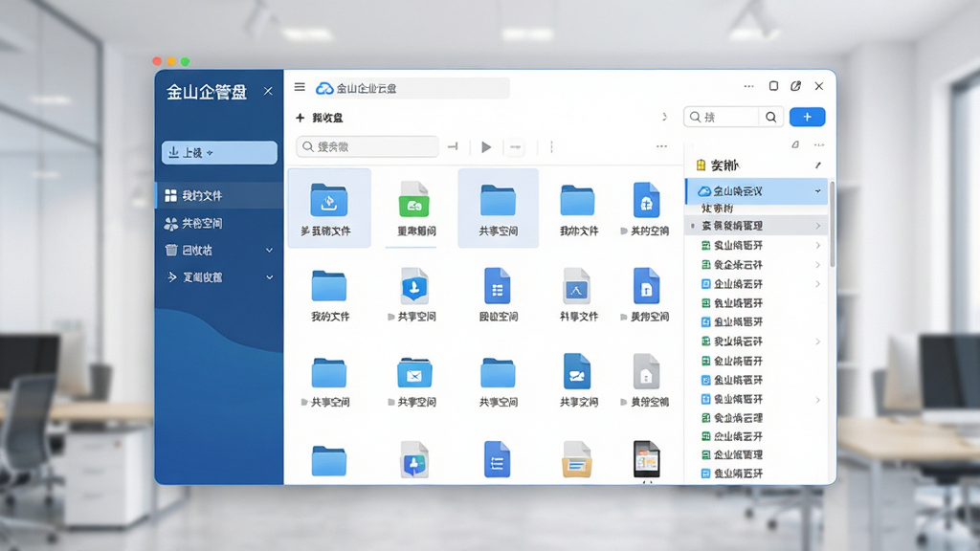
Task: Select the highlighted 金山协云议 cloud row
Action: 756,191
